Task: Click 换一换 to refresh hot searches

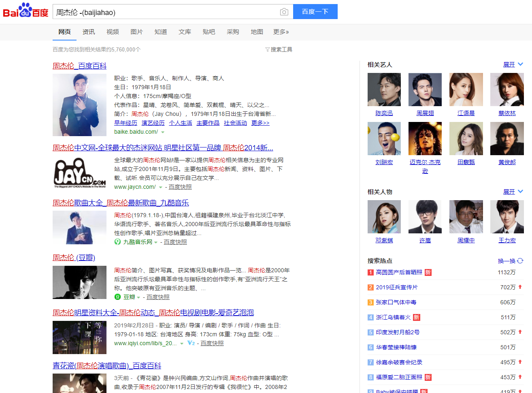Action: pos(506,261)
